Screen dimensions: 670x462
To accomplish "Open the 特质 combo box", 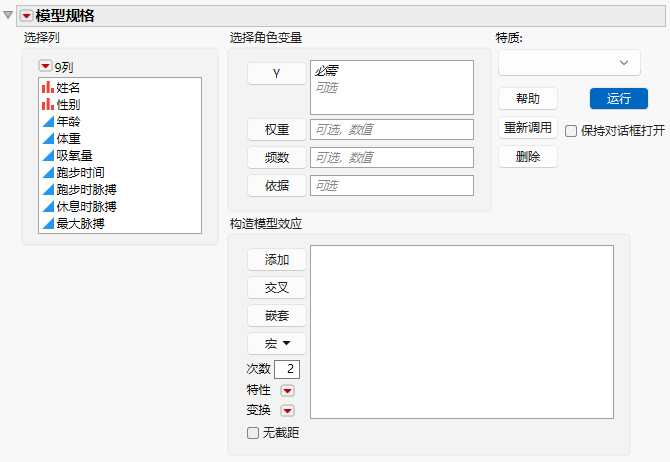I will (569, 62).
